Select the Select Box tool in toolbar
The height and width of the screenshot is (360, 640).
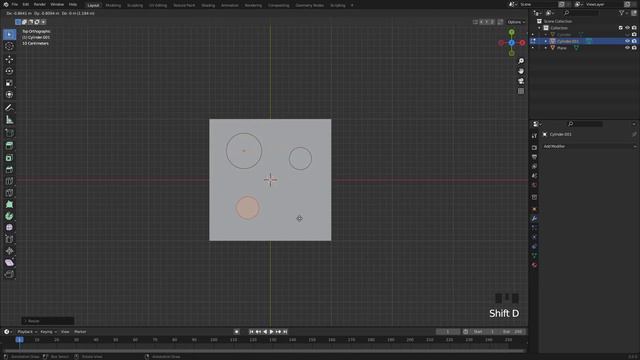pos(9,35)
